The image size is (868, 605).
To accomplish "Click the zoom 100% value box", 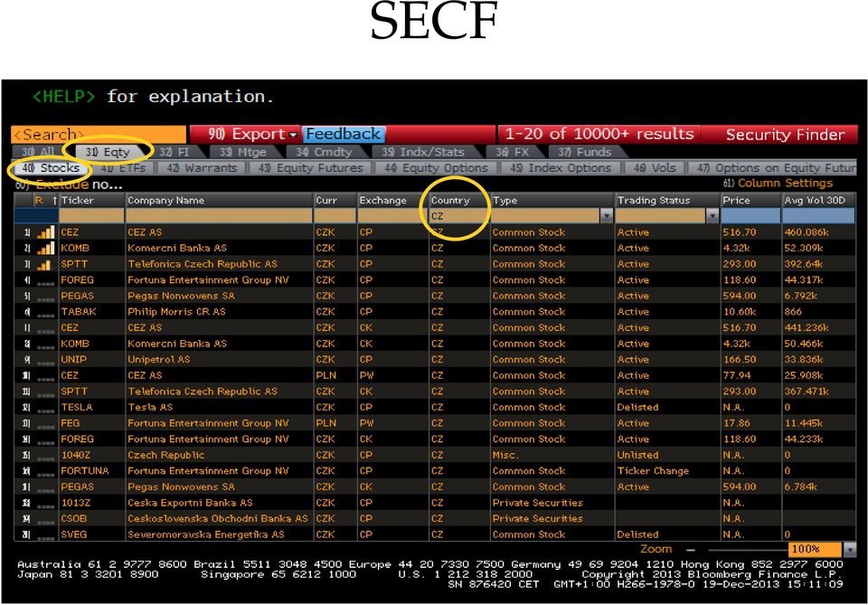I will [x=815, y=549].
